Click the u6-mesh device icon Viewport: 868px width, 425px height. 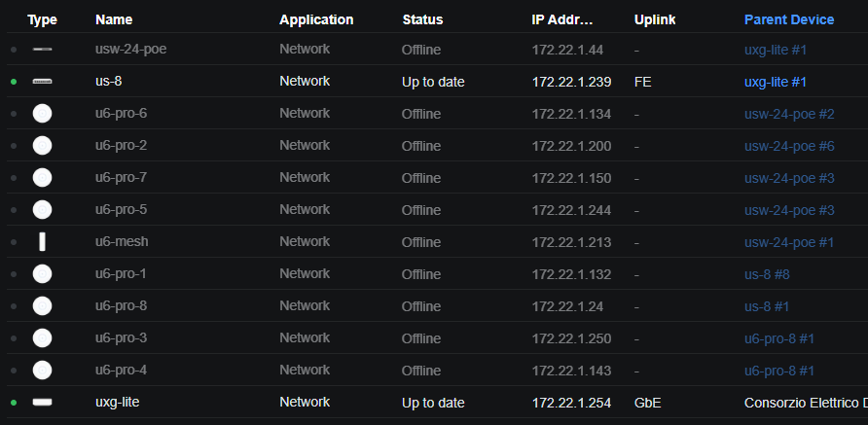42,242
